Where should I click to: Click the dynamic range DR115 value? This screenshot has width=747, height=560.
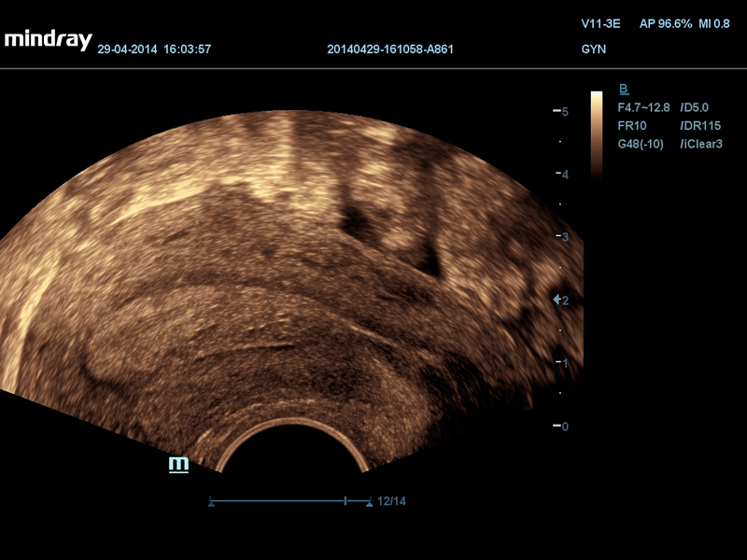pyautogui.click(x=700, y=126)
